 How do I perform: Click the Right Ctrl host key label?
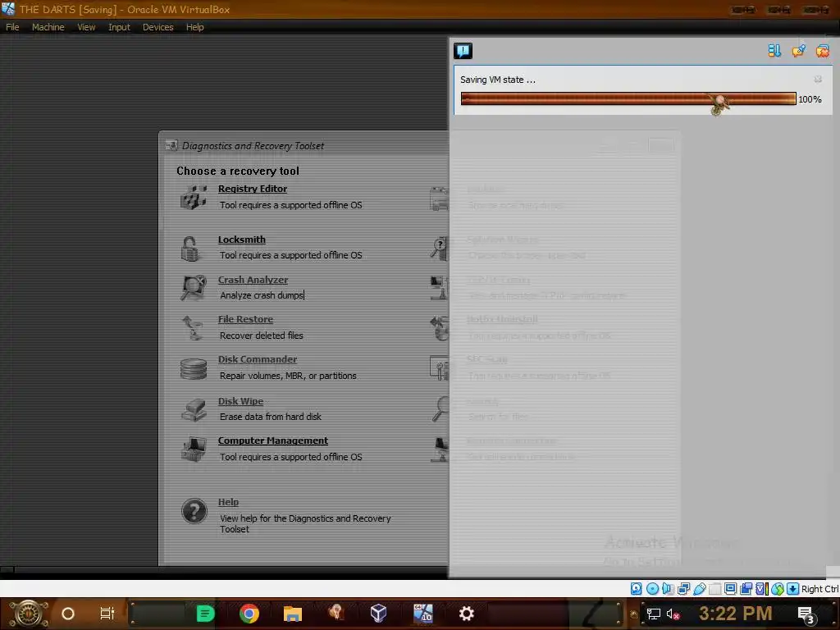(x=819, y=589)
